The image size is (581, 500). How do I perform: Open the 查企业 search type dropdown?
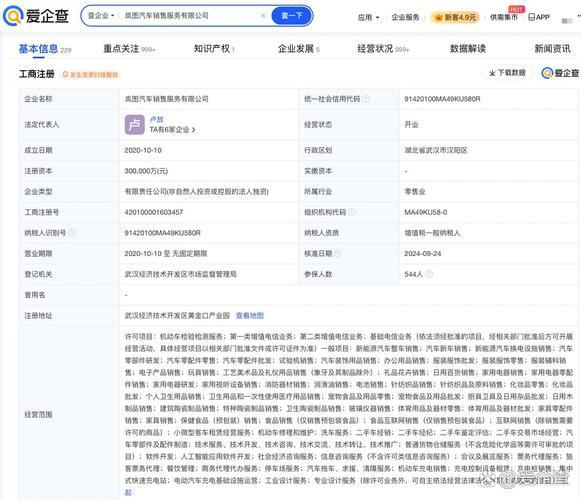[x=100, y=16]
